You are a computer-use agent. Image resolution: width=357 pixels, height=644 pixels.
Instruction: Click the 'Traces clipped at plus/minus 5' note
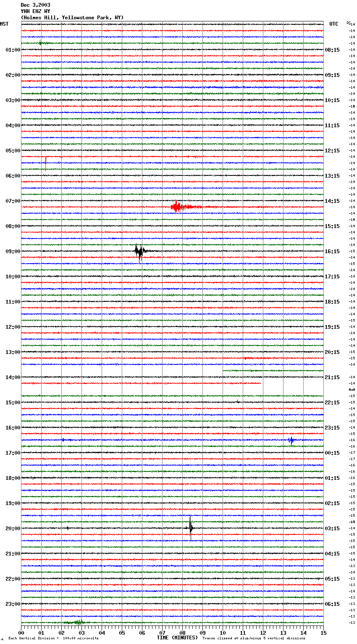(x=254, y=638)
